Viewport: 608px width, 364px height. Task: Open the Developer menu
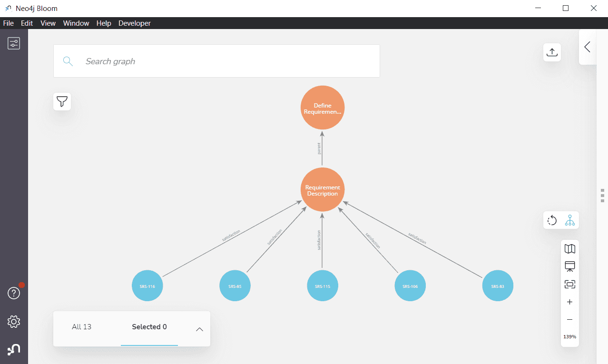135,23
